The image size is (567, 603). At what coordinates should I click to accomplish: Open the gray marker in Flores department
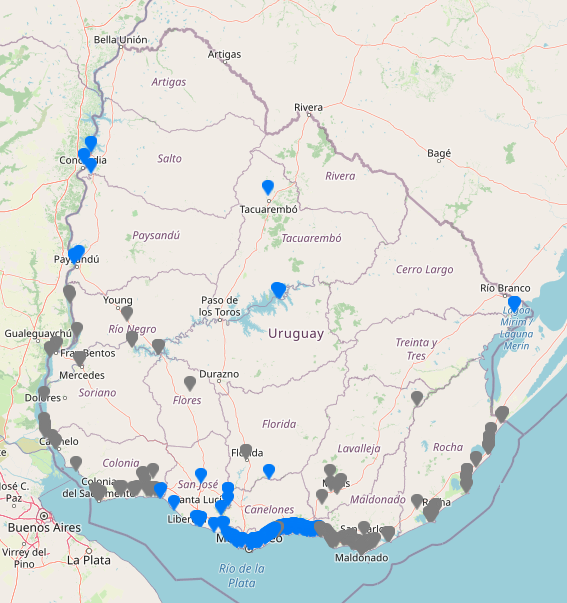click(190, 383)
